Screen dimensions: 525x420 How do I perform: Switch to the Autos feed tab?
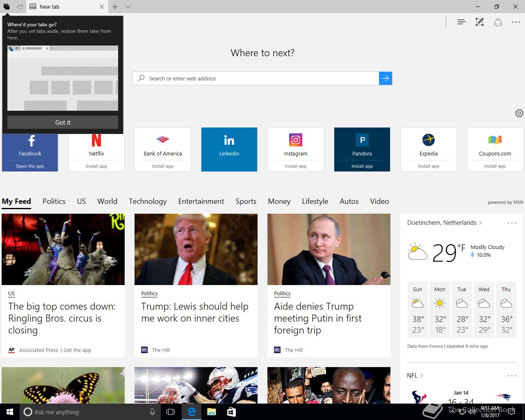point(349,201)
